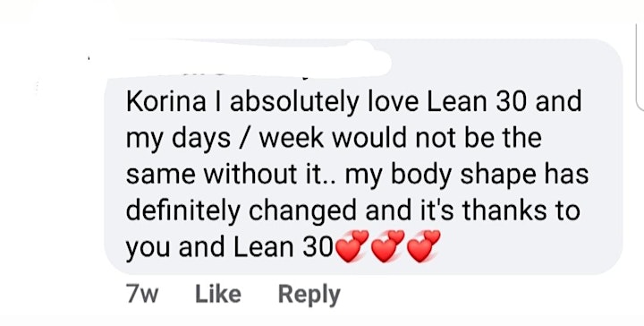Select the first line mentioning Lean 30

353,101
